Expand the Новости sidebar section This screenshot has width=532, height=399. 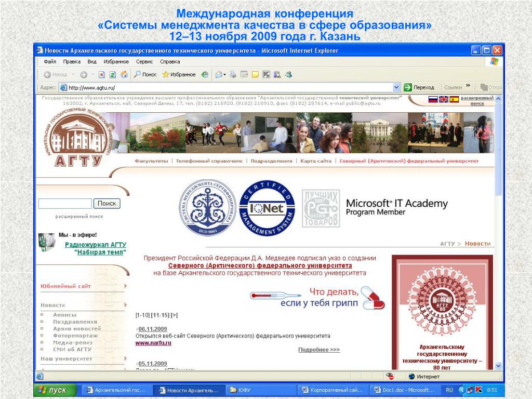pos(52,305)
